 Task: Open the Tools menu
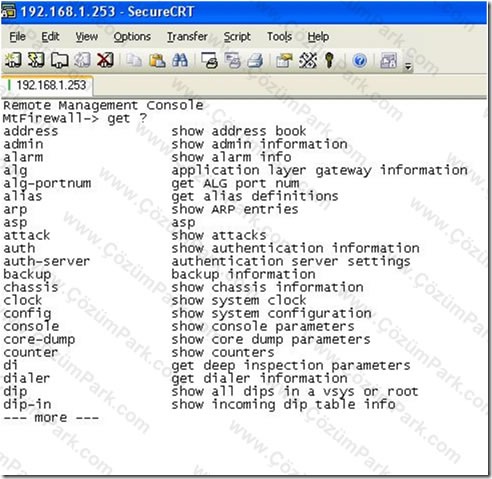pyautogui.click(x=279, y=36)
